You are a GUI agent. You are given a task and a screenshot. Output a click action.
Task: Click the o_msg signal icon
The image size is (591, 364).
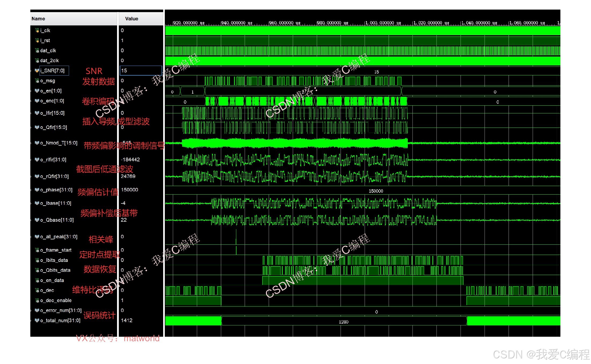coord(37,81)
